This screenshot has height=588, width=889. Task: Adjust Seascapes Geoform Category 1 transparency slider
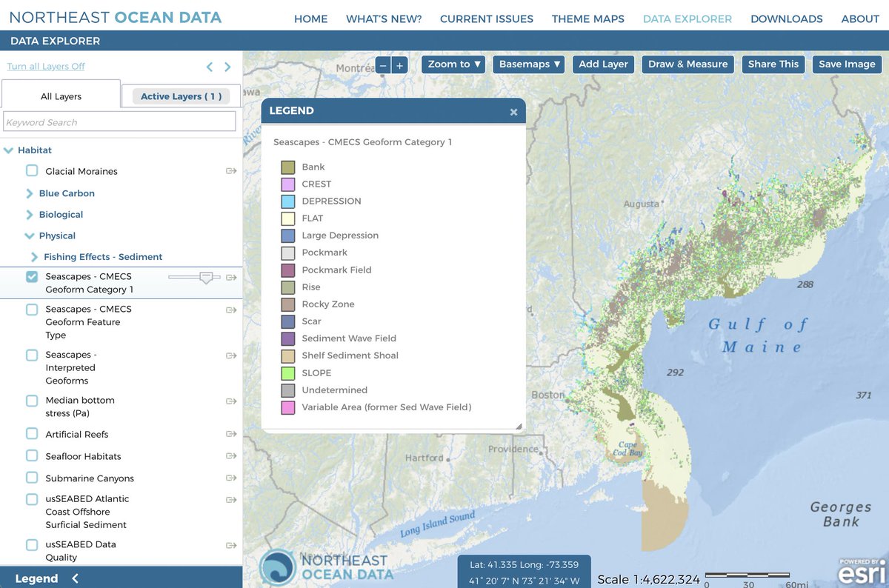[207, 277]
